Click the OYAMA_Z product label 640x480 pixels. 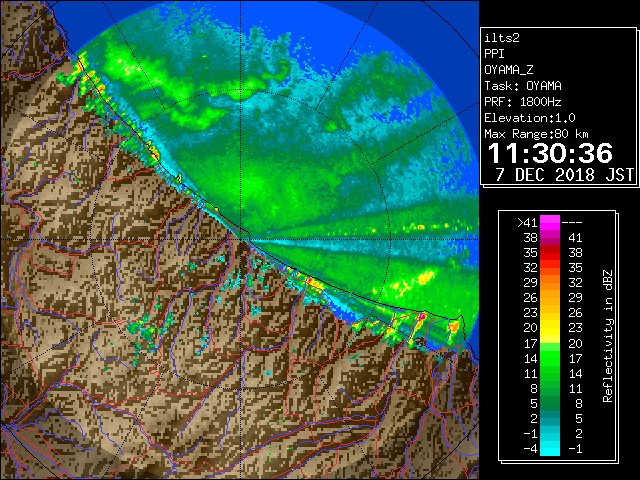coord(509,70)
